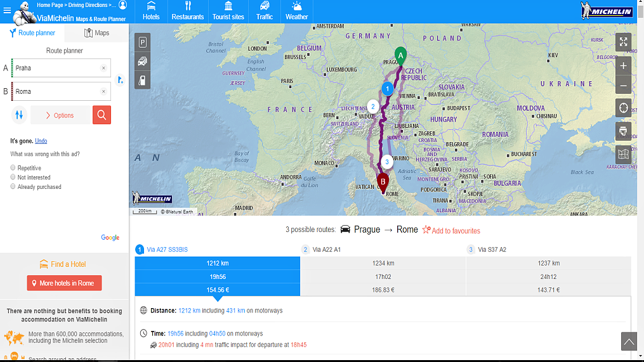Zoom in on the map

click(623, 66)
